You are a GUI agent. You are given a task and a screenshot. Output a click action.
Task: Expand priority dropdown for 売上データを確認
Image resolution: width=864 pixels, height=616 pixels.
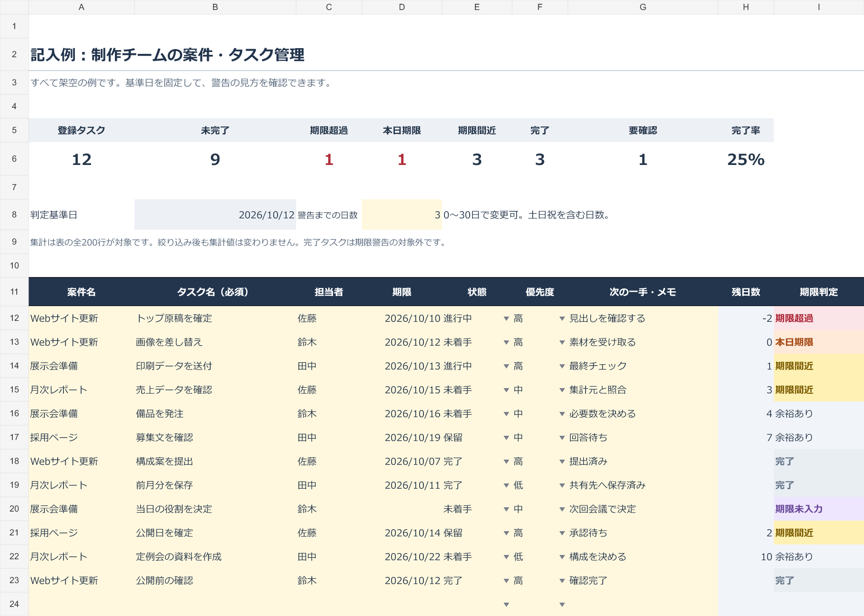[x=562, y=390]
